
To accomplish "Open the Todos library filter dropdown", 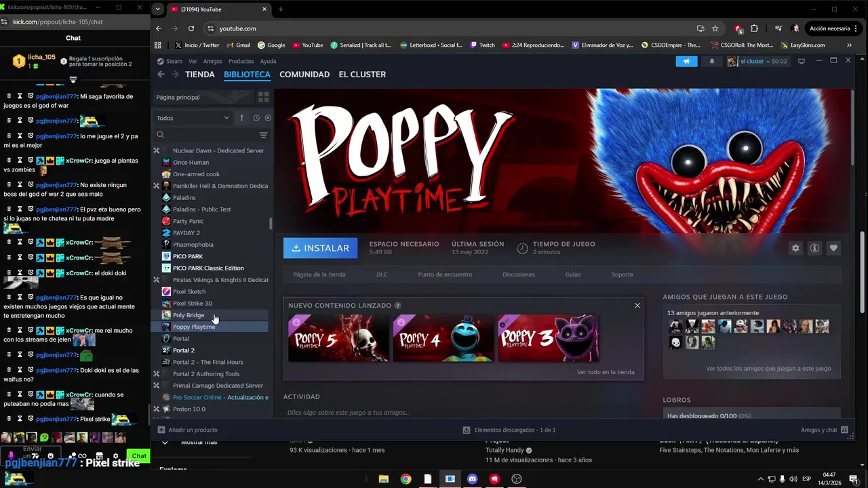I will click(193, 118).
